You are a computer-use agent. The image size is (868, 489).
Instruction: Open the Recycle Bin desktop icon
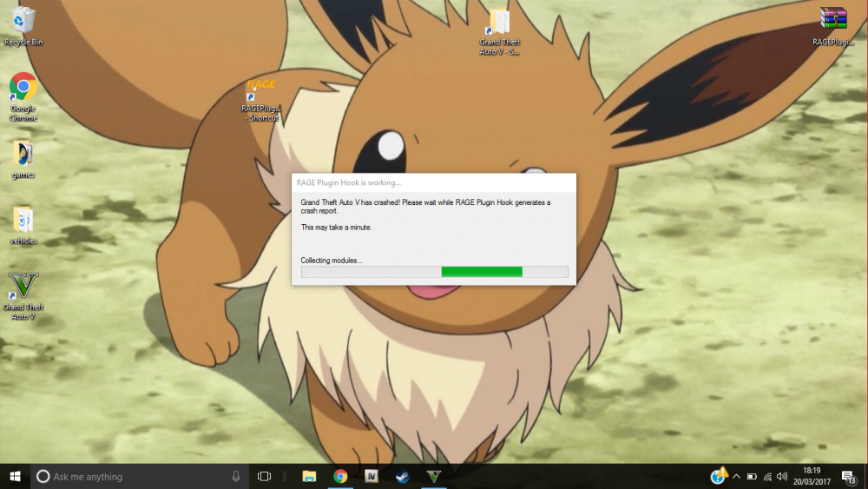(23, 26)
